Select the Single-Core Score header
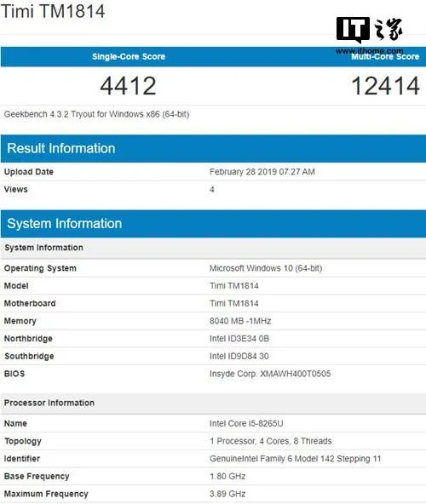The image size is (426, 504). pyautogui.click(x=129, y=56)
